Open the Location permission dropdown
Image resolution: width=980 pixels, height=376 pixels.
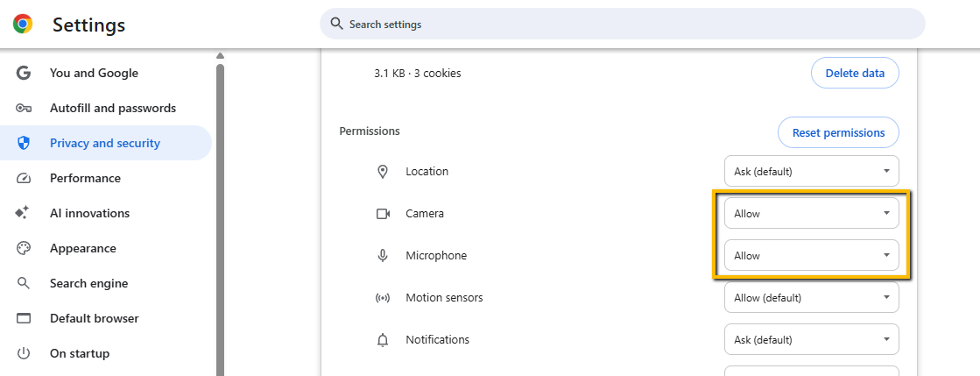point(811,172)
